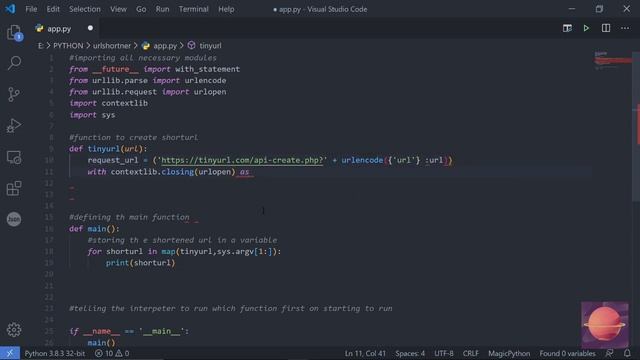
Task: Expand the PYTHON breadcrumb folder
Action: pos(68,46)
